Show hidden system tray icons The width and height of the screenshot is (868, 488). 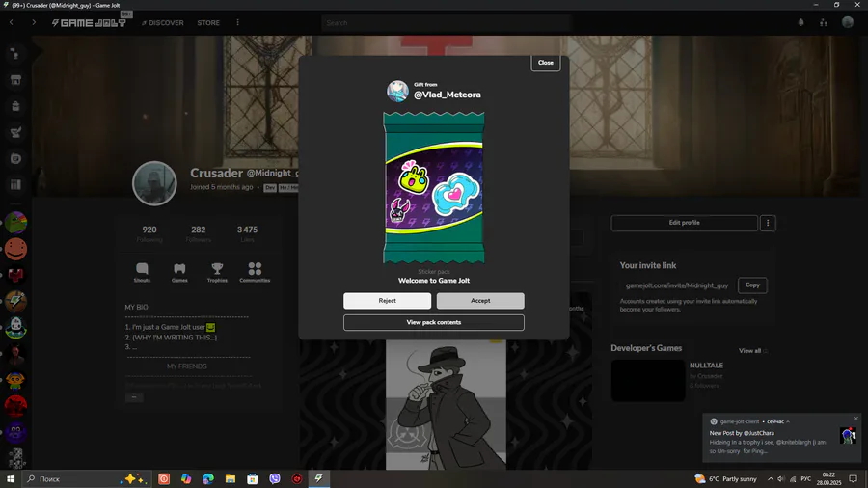click(770, 478)
